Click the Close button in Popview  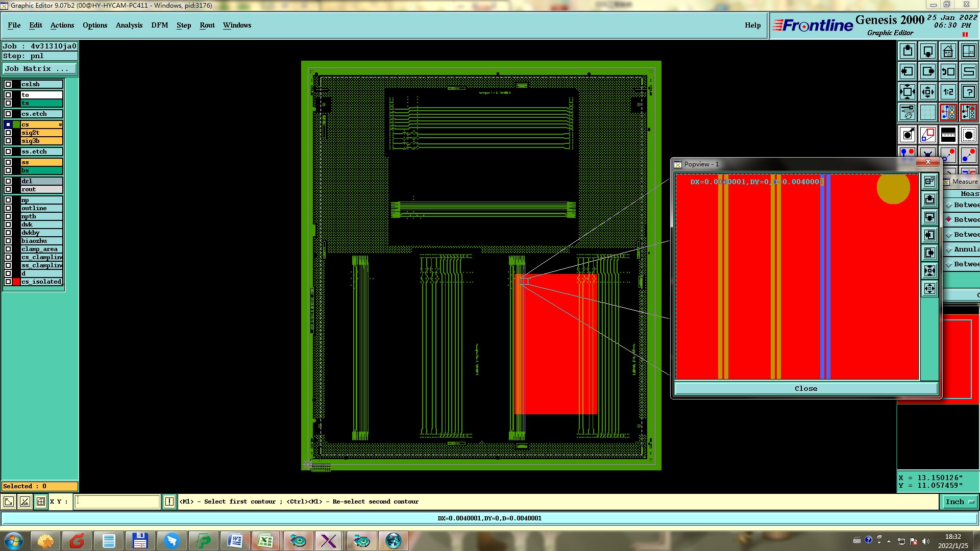(805, 389)
